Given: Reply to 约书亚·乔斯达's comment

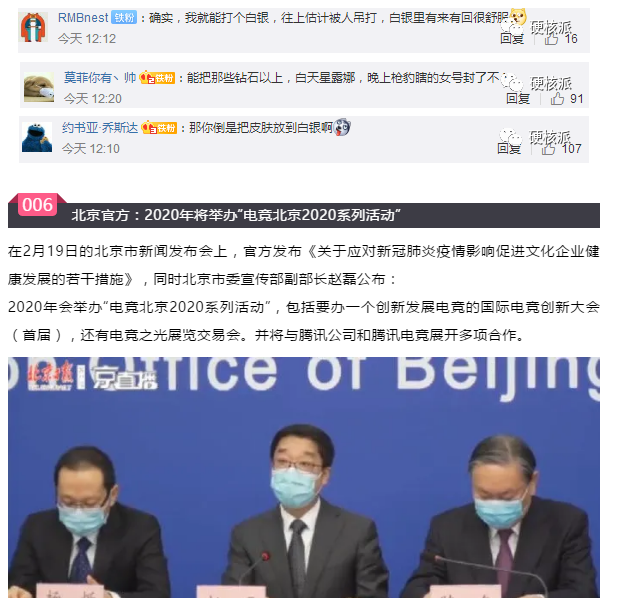Looking at the screenshot, I should 509,149.
